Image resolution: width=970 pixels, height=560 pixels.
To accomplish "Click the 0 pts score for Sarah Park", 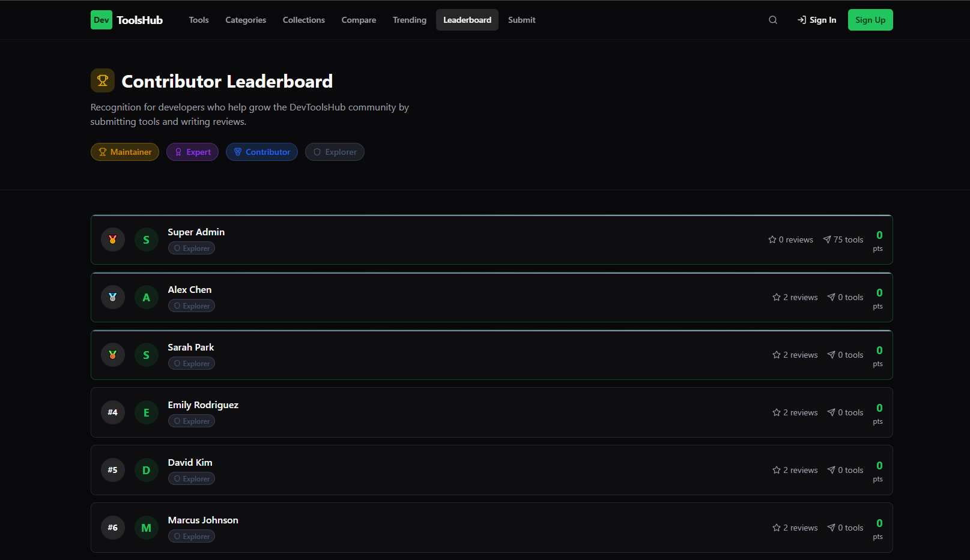I will (878, 356).
